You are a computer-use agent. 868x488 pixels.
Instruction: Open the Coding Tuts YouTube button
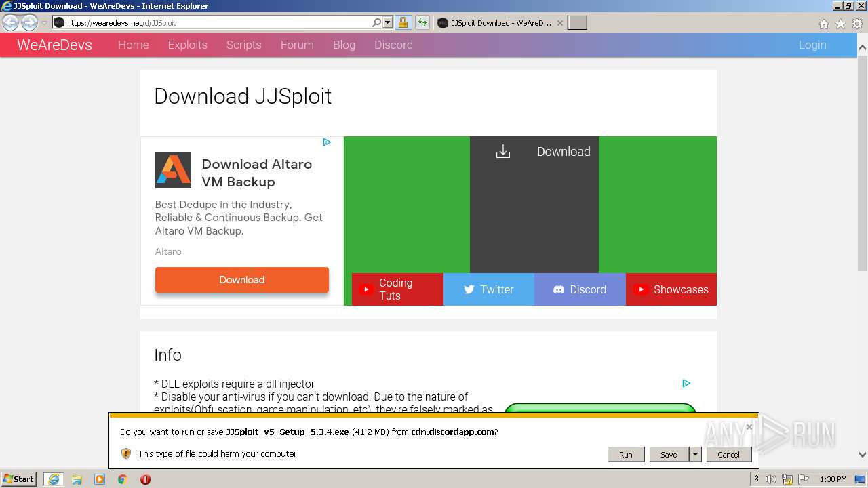397,289
